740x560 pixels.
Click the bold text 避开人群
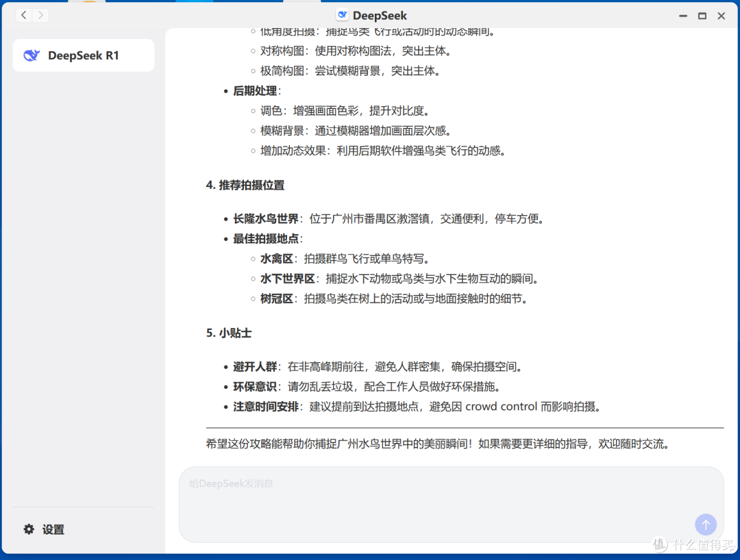[255, 367]
